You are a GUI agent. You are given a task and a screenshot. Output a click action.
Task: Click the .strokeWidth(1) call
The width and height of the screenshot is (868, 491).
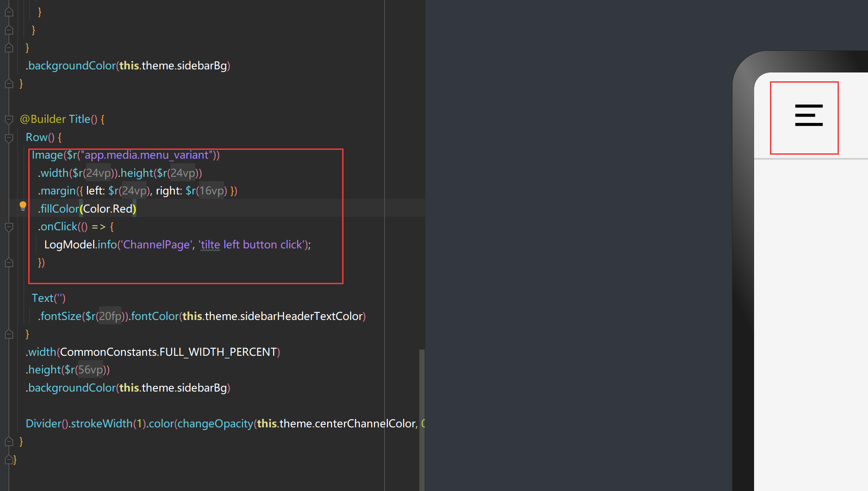pos(107,424)
